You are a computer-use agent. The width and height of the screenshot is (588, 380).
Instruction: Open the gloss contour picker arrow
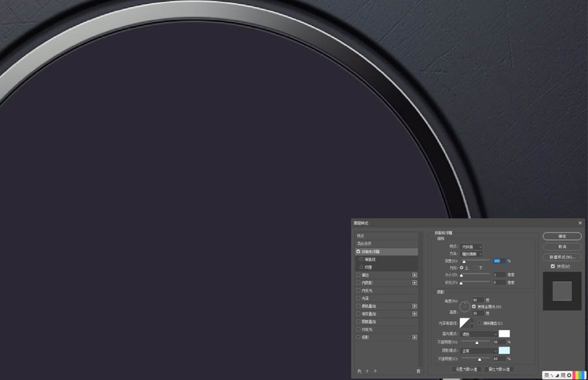(x=472, y=323)
